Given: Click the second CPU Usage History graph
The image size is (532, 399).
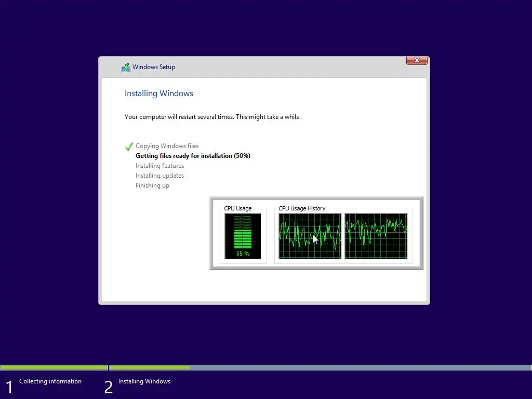Looking at the screenshot, I should (376, 236).
